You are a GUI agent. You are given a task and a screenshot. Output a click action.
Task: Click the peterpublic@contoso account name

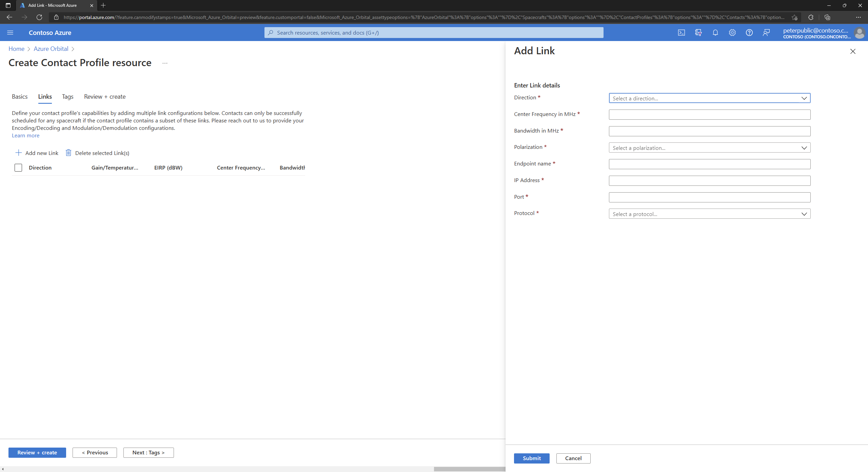pyautogui.click(x=815, y=31)
